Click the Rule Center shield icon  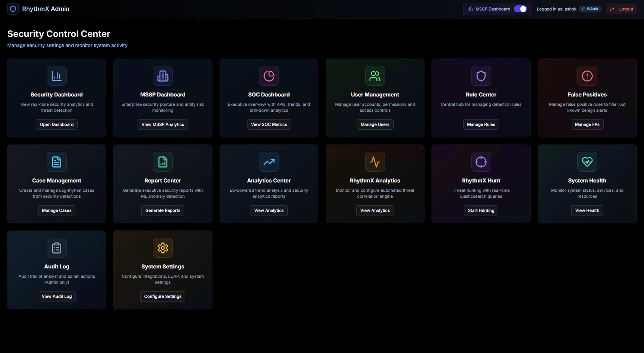point(481,76)
